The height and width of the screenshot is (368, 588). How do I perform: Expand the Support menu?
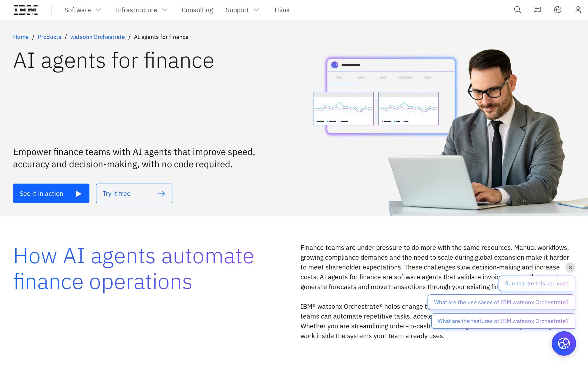tap(242, 10)
